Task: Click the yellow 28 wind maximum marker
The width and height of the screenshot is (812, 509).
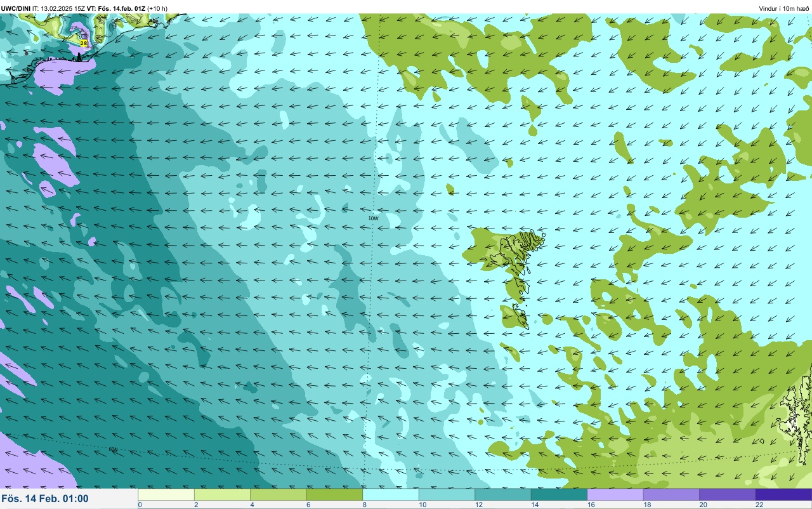Action: pos(84,43)
